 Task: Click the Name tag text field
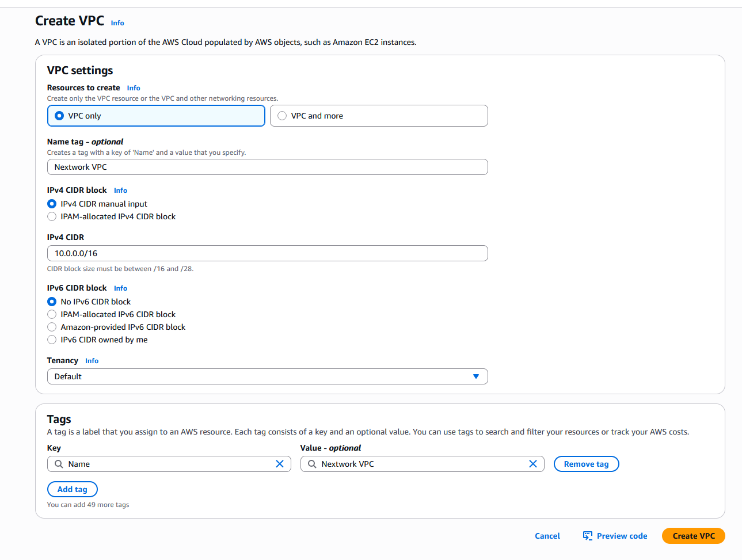pyautogui.click(x=267, y=167)
